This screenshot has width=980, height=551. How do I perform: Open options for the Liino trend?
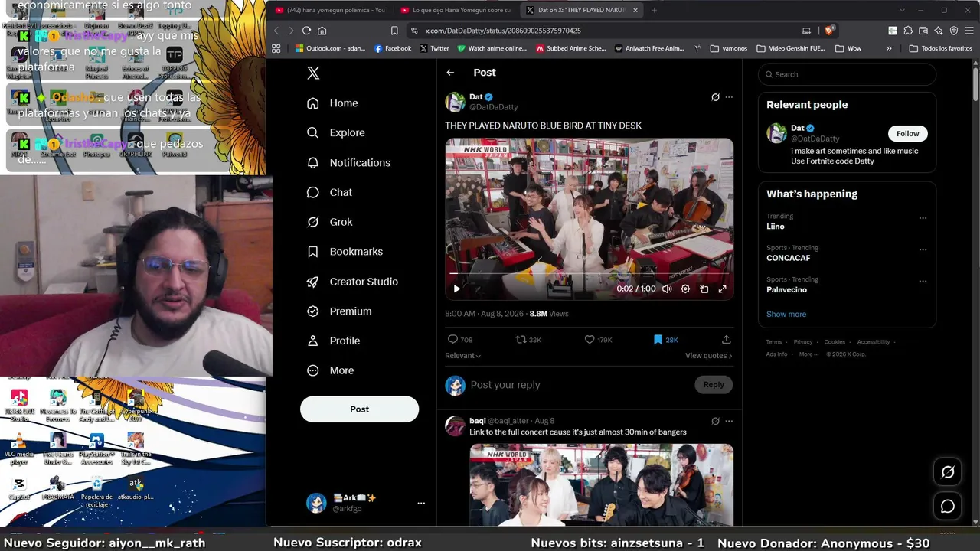[923, 218]
